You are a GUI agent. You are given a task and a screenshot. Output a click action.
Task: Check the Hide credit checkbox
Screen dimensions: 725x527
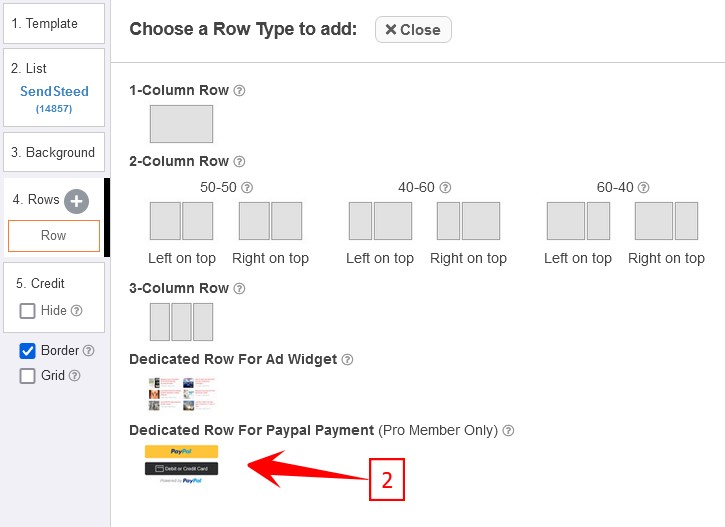pyautogui.click(x=27, y=311)
